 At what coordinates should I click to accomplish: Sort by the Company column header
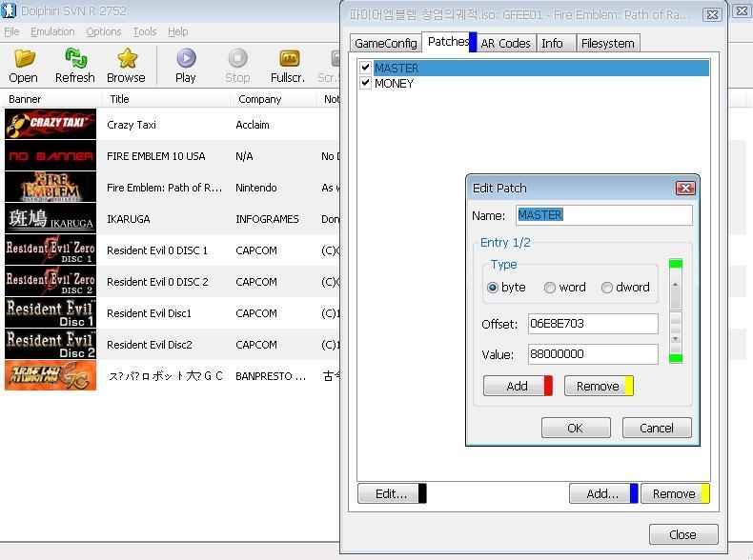coord(273,99)
